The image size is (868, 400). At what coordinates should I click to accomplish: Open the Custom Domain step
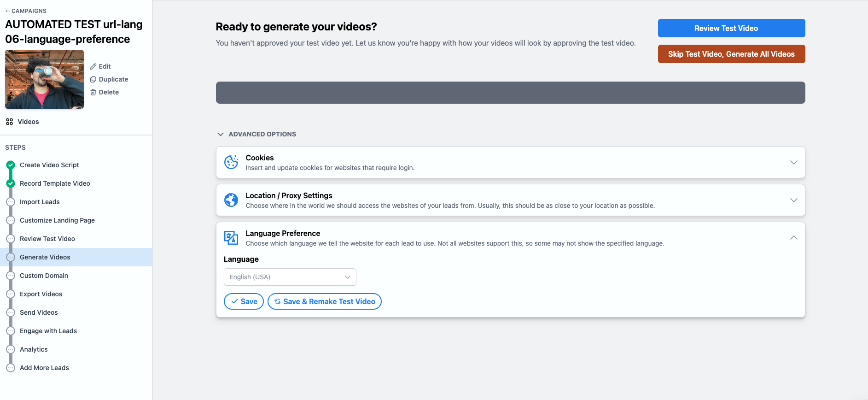click(44, 276)
